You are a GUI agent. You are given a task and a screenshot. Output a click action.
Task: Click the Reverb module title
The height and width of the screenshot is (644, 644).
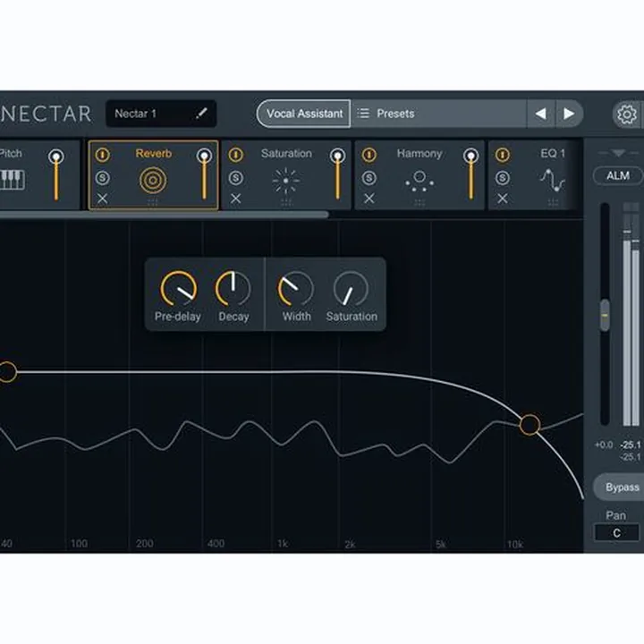click(x=154, y=154)
